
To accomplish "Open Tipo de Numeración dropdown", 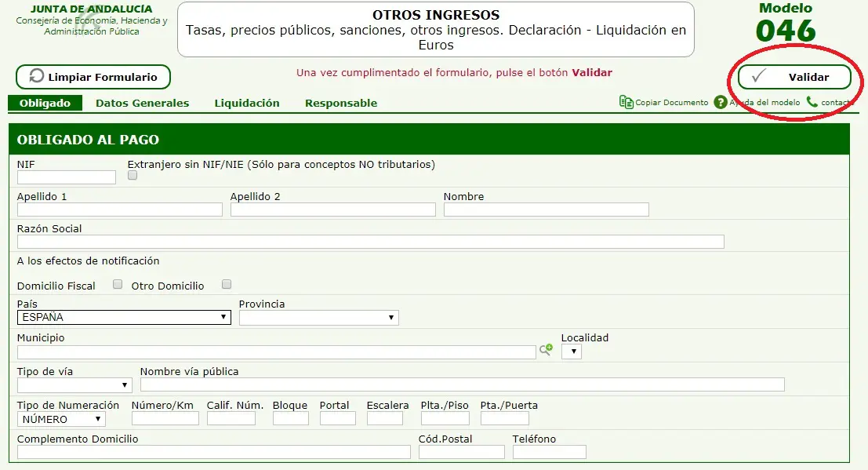I will pos(61,419).
